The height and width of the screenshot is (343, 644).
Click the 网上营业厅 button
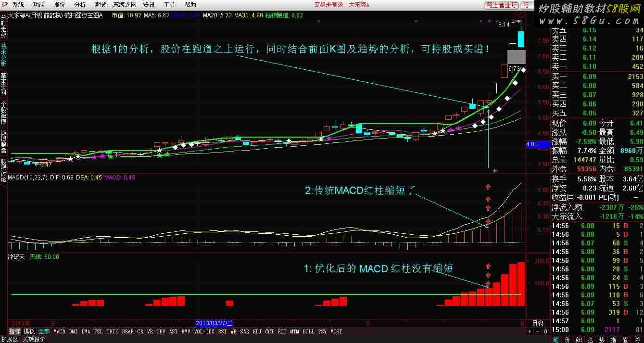[502, 5]
